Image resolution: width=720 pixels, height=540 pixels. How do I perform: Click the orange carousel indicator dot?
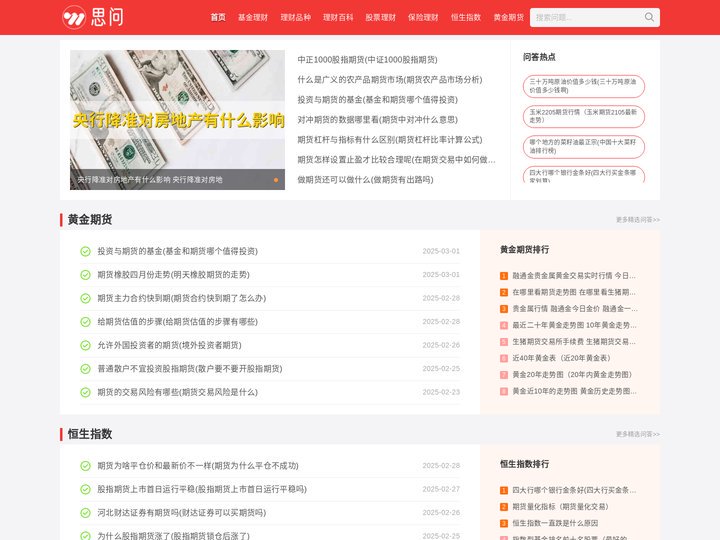276,180
